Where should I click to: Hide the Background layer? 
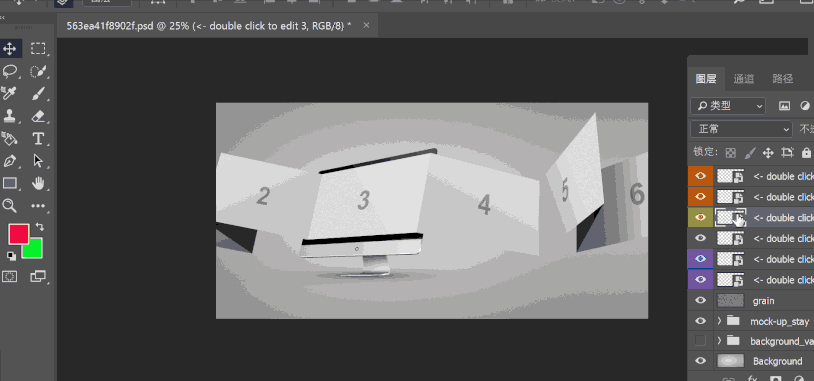(x=700, y=361)
